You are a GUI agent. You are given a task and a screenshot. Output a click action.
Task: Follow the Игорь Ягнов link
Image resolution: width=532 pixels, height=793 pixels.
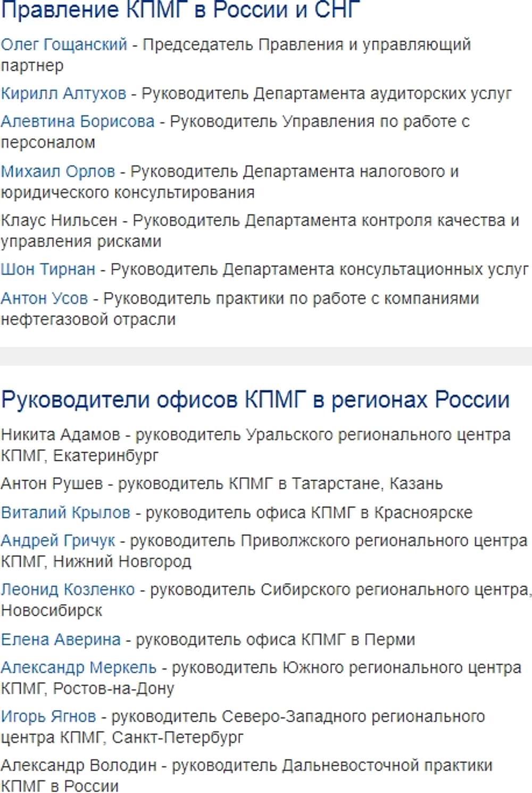click(48, 716)
